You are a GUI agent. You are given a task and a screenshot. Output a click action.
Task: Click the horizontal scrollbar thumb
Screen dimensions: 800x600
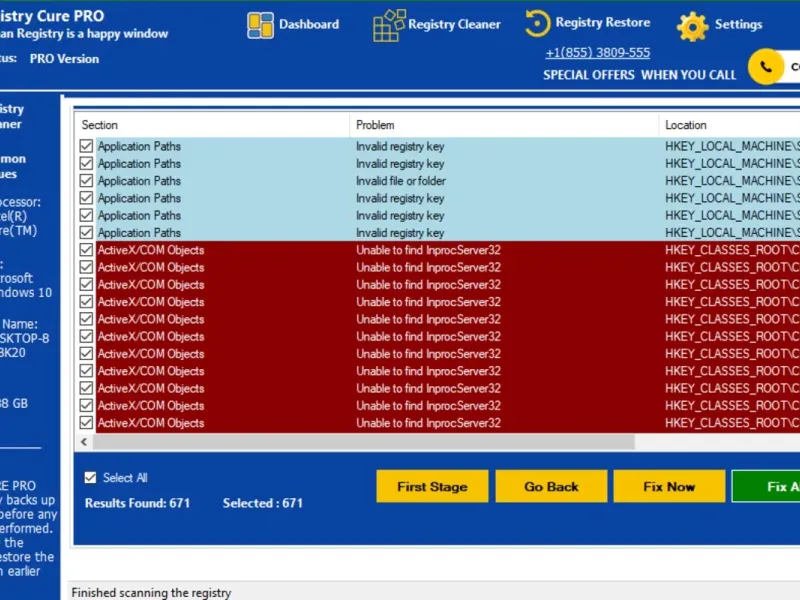point(364,442)
